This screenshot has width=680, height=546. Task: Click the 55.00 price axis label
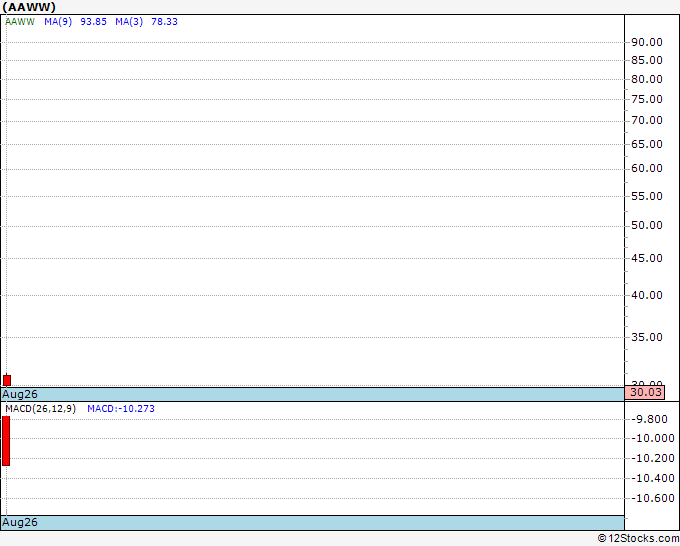pyautogui.click(x=647, y=196)
